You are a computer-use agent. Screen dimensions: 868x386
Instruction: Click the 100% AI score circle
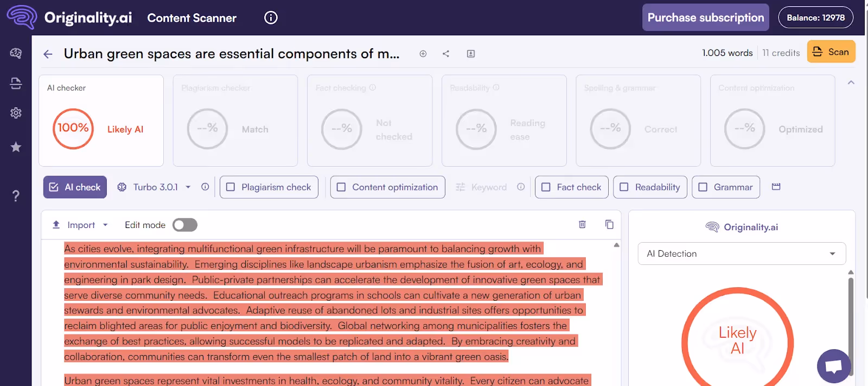coord(73,129)
